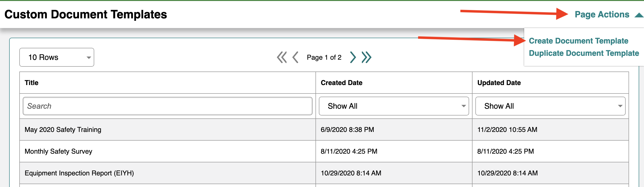Click created date 10/29/2020 8:14 AM
This screenshot has width=644, height=187.
351,173
